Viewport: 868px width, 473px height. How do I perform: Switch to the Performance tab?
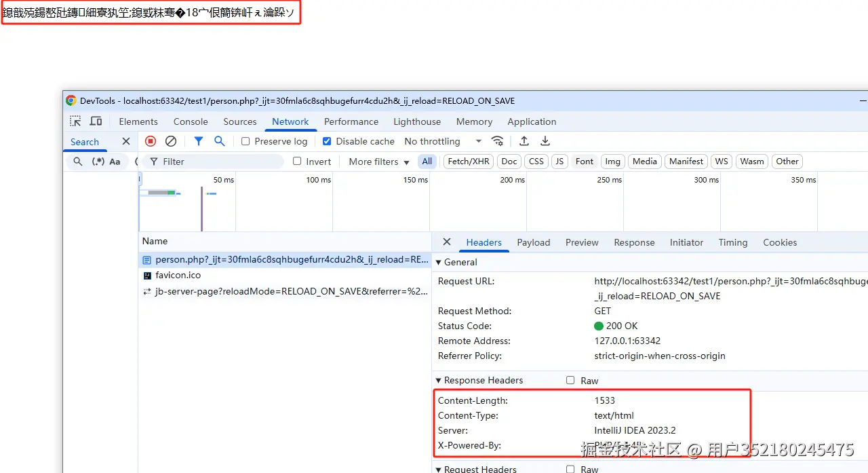[351, 121]
